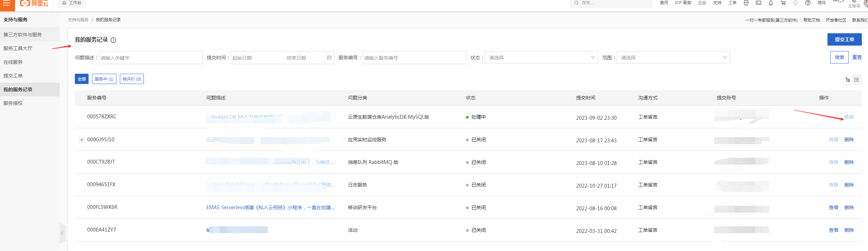The height and width of the screenshot is (251, 868).
Task: Open the API explorer icon
Action: (746, 3)
